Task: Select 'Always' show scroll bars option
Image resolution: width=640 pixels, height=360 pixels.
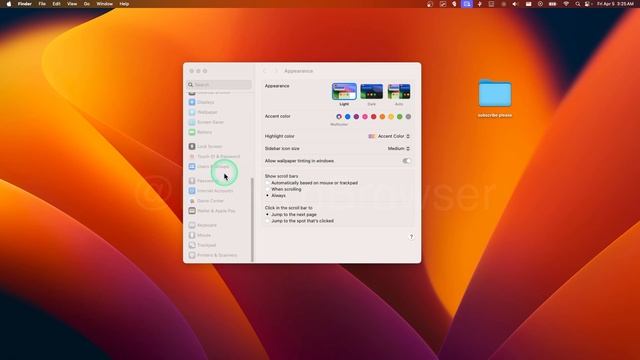Action: pos(276,196)
